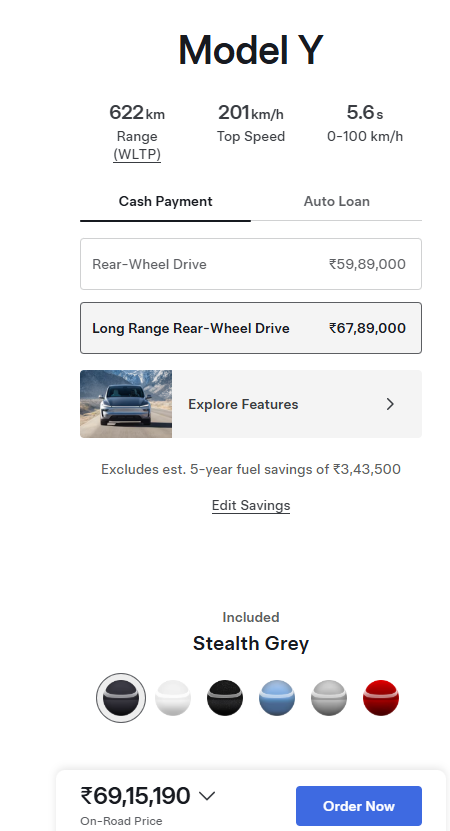
Task: Choose the silver paint swatch
Action: point(329,698)
